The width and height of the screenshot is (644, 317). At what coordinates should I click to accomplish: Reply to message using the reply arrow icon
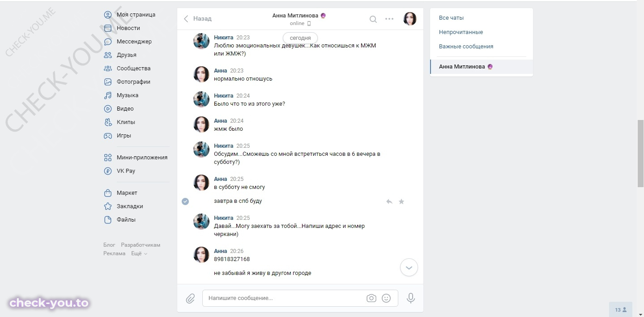[389, 201]
